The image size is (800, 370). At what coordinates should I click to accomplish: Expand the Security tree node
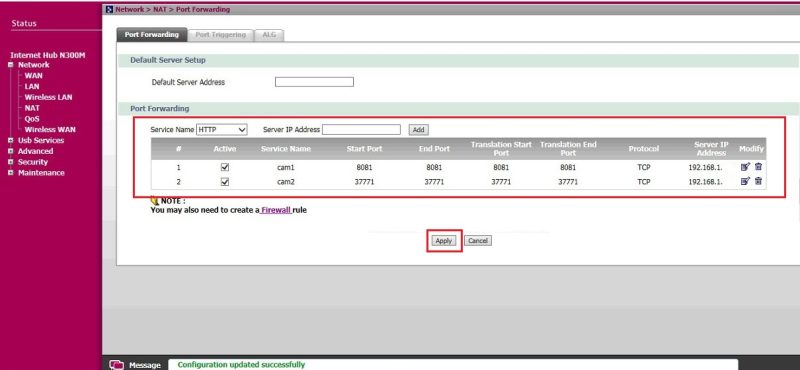(10, 162)
